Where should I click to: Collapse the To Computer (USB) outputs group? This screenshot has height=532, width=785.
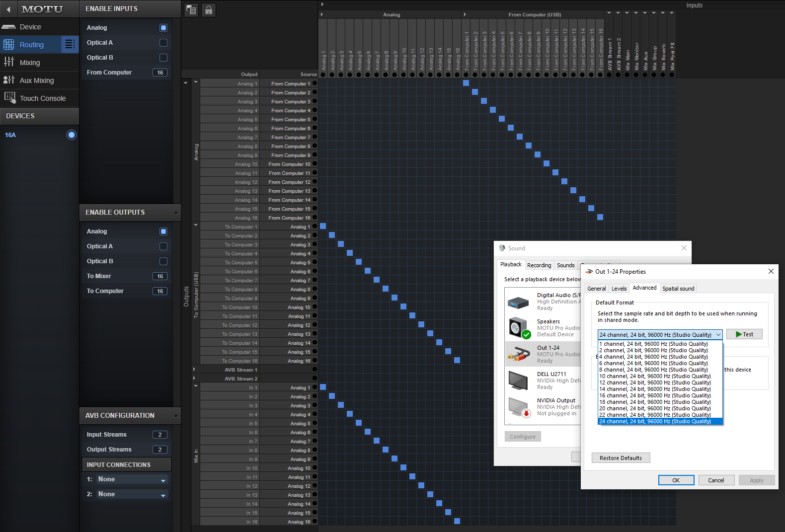196,225
